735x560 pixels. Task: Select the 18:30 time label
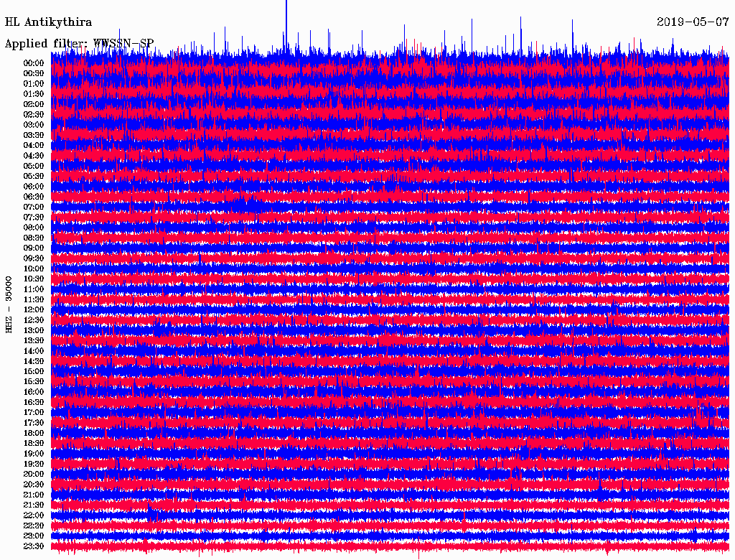(x=33, y=443)
